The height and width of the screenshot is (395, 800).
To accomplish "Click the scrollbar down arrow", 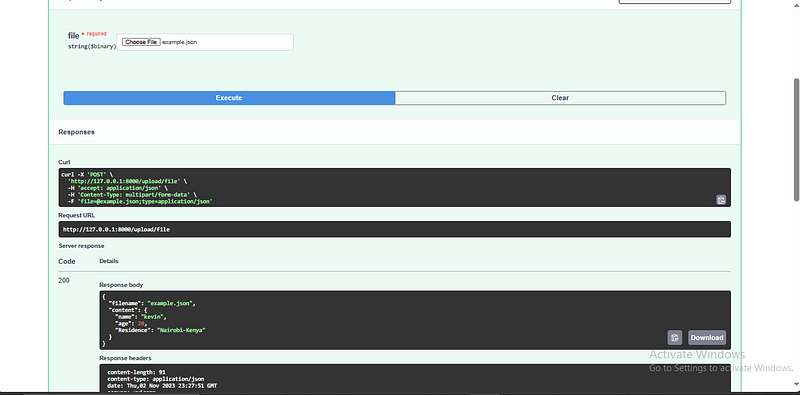I will [796, 383].
